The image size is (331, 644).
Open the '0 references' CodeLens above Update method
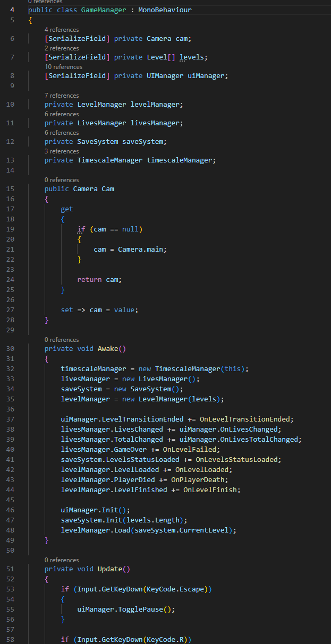point(62,560)
